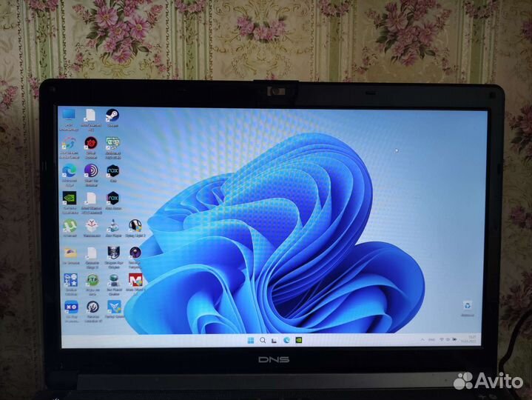Viewport: 532px width, 400px height.
Task: Open the Dying Light 2 shortcut
Action: point(135,225)
